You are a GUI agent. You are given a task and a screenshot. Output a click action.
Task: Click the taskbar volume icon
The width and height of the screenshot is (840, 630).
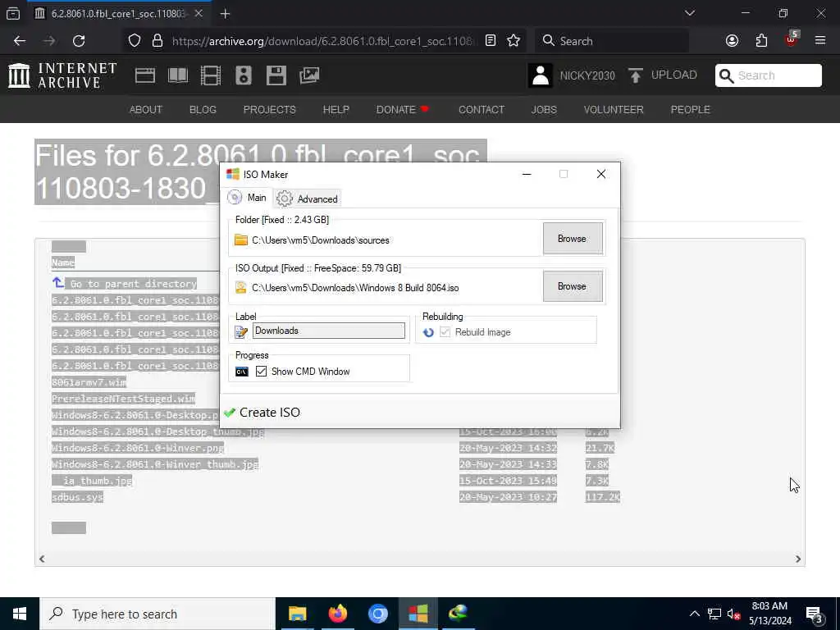733,614
